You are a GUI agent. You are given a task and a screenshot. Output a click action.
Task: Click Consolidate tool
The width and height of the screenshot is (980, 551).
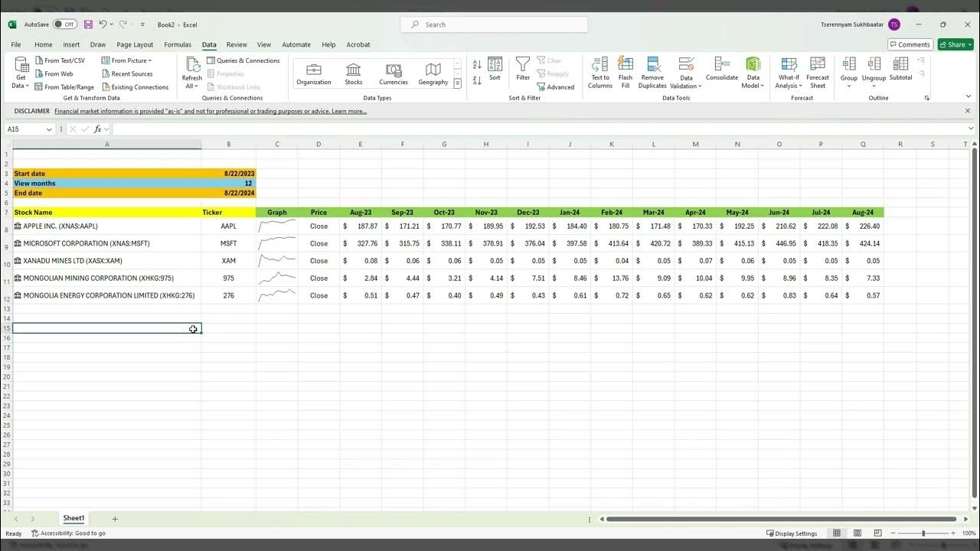722,69
